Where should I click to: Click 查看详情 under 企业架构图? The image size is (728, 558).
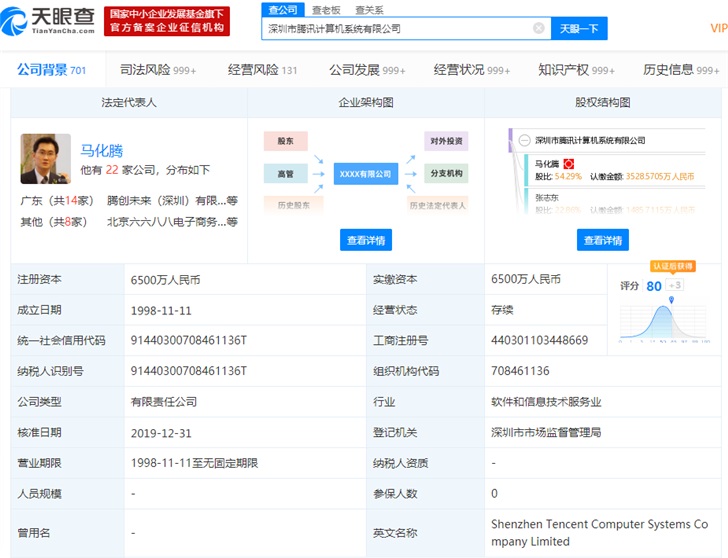366,240
